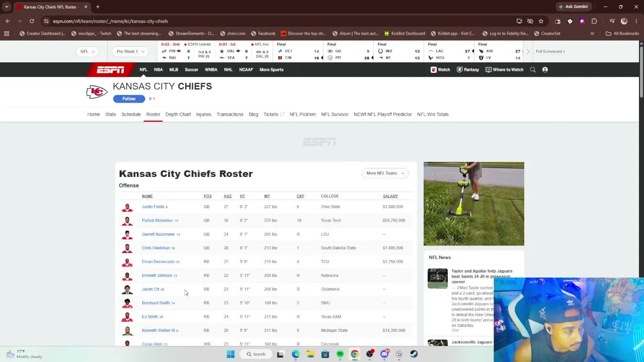644x362 pixels.
Task: Switch to the Stats team tab
Action: coord(111,114)
